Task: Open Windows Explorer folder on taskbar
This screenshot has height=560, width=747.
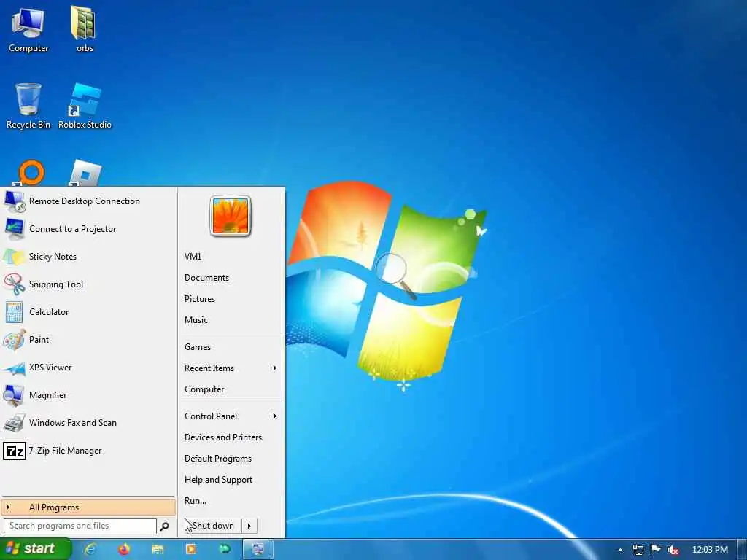Action: click(158, 550)
